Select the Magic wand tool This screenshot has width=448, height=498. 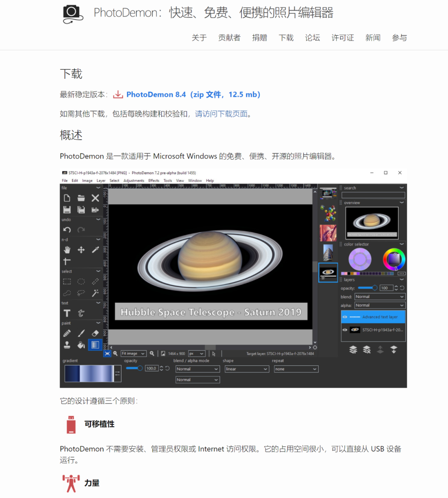click(95, 293)
